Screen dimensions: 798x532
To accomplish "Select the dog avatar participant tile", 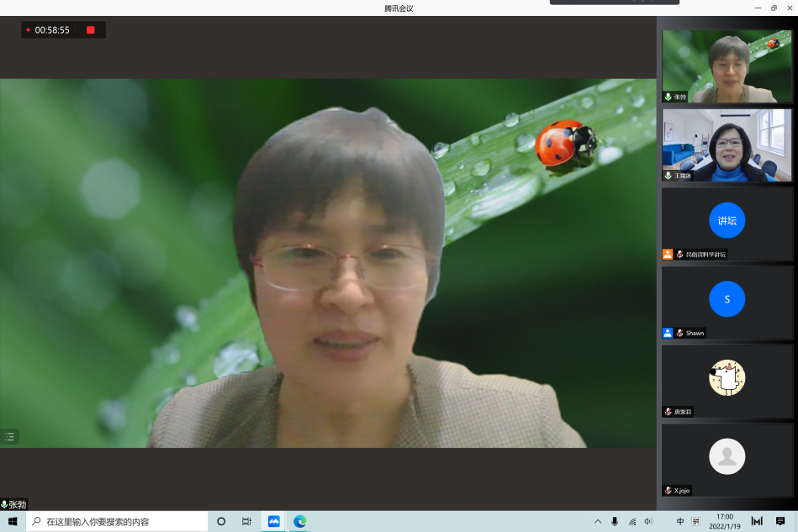I will click(727, 379).
